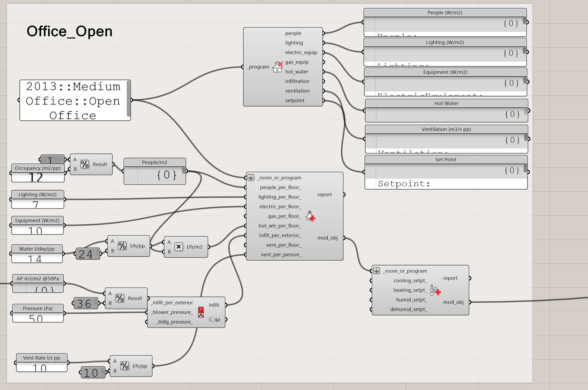
Task: Click the scroll handle on the People/m2 panel
Action: coord(184,170)
